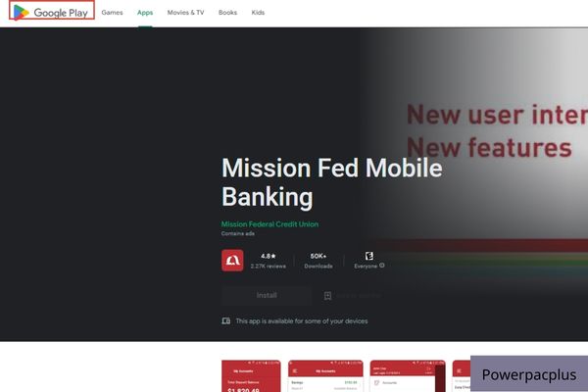This screenshot has height=392, width=588.
Task: Click the 50K+ Downloads stat
Action: tap(318, 261)
